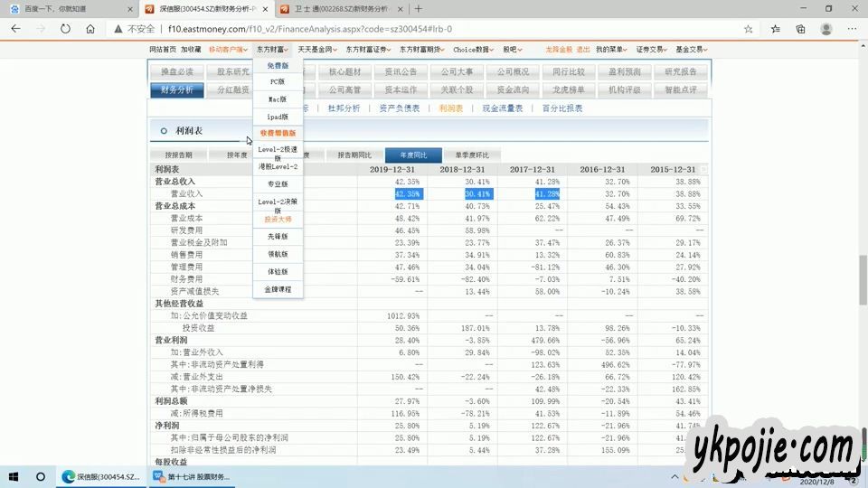Refresh the page with the reload icon
Image resolution: width=868 pixels, height=488 pixels.
point(65,28)
